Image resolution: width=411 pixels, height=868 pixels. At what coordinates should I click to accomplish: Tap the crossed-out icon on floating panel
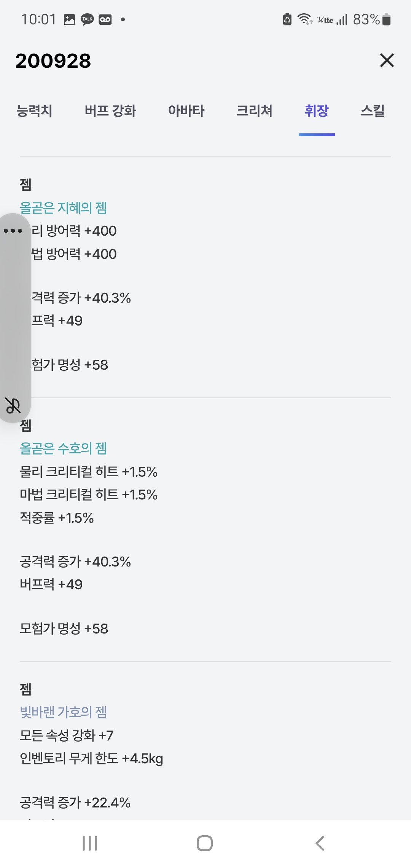click(x=13, y=405)
